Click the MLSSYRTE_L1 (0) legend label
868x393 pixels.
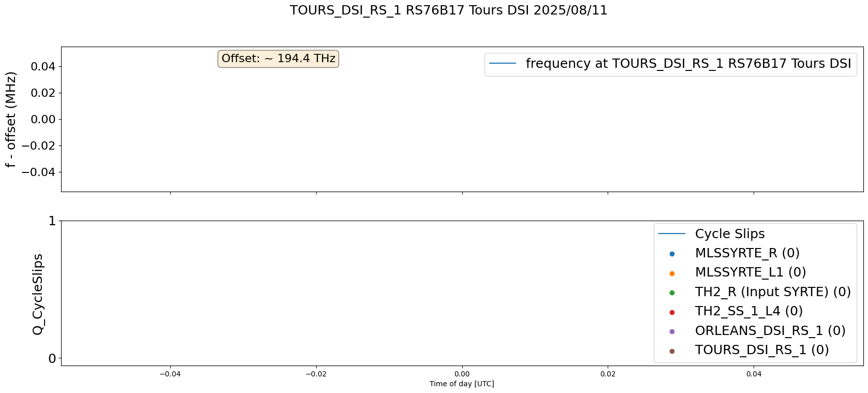[751, 272]
